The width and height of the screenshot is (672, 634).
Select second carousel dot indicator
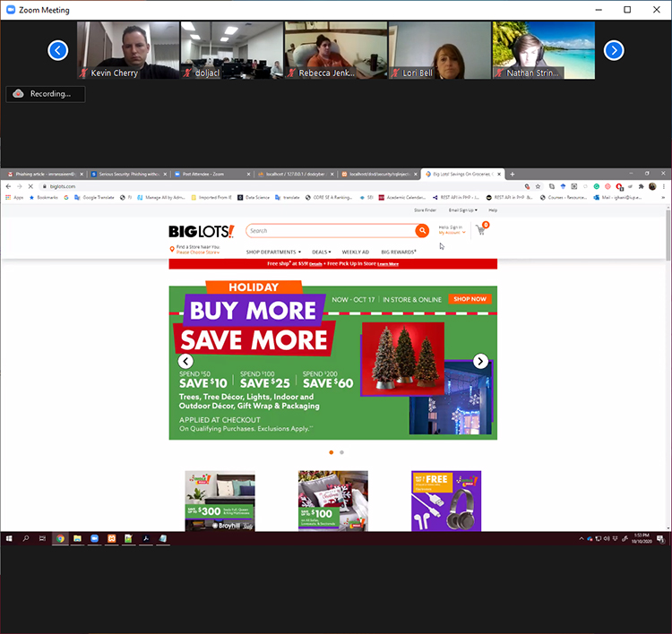coord(341,452)
